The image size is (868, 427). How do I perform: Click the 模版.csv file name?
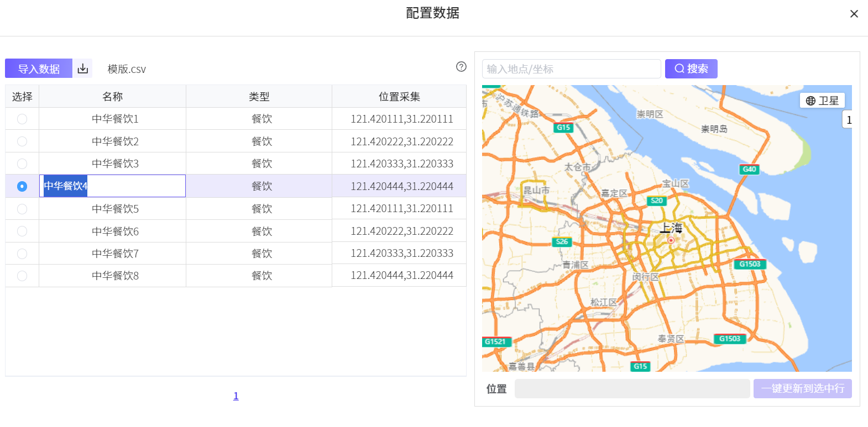pyautogui.click(x=127, y=69)
